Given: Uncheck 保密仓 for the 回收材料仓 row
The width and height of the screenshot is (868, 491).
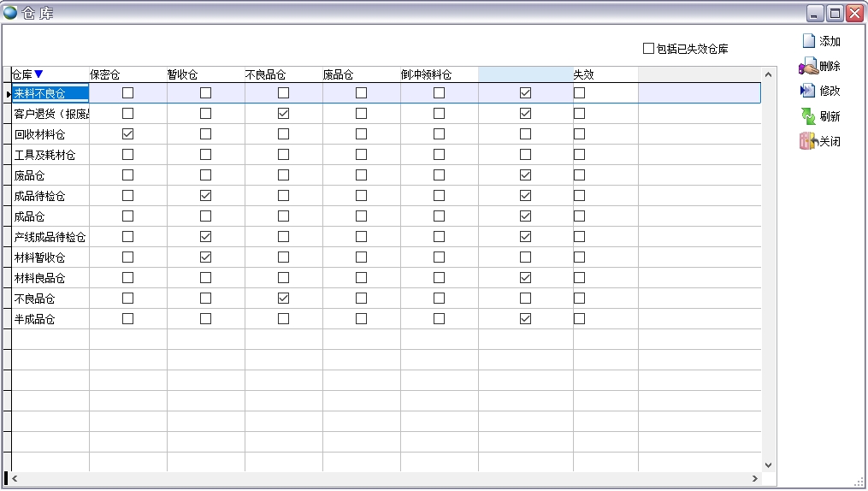Looking at the screenshot, I should (x=128, y=134).
